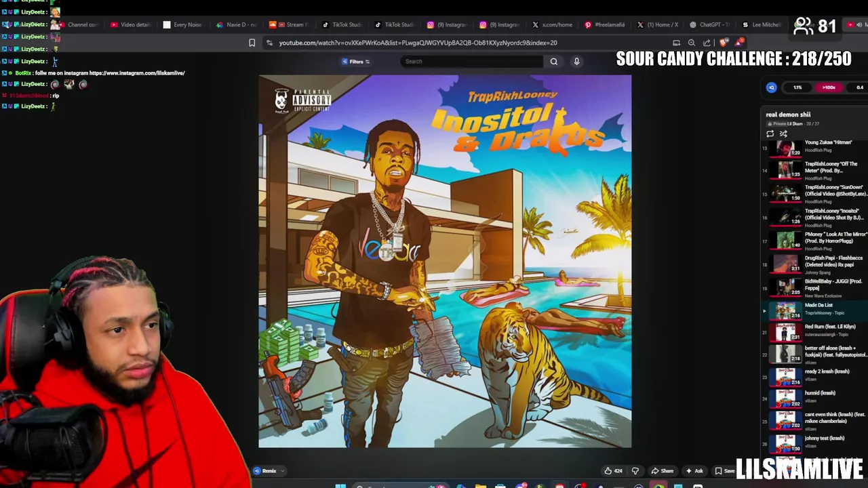Play 'ready 2 krash (krash)' item
This screenshot has width=868, height=488.
[816, 376]
